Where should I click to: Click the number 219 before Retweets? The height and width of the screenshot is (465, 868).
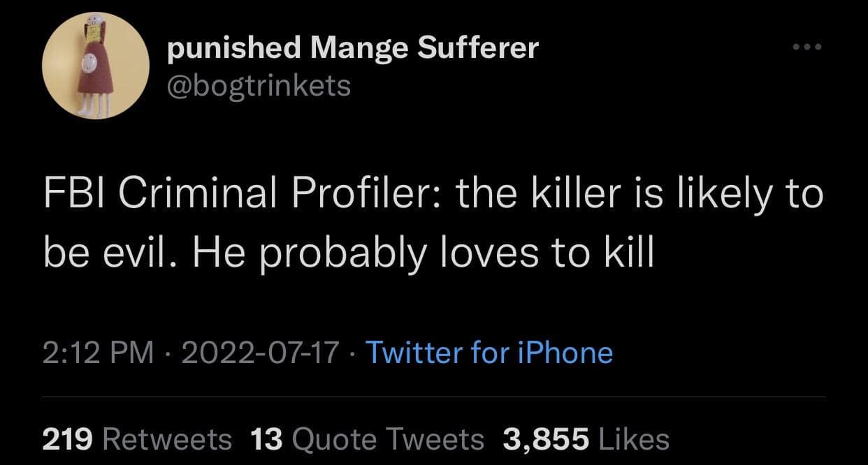[x=68, y=439]
